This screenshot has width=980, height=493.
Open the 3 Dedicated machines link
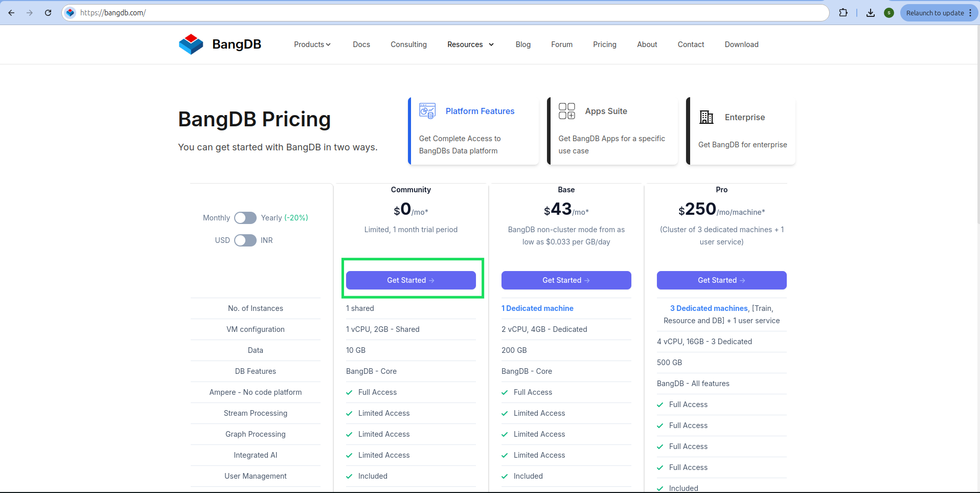coord(709,308)
